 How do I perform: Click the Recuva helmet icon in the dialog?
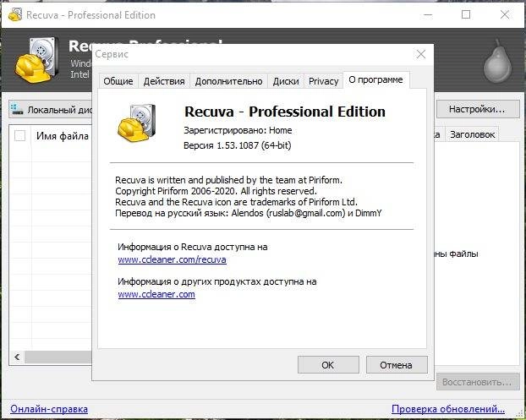(137, 123)
